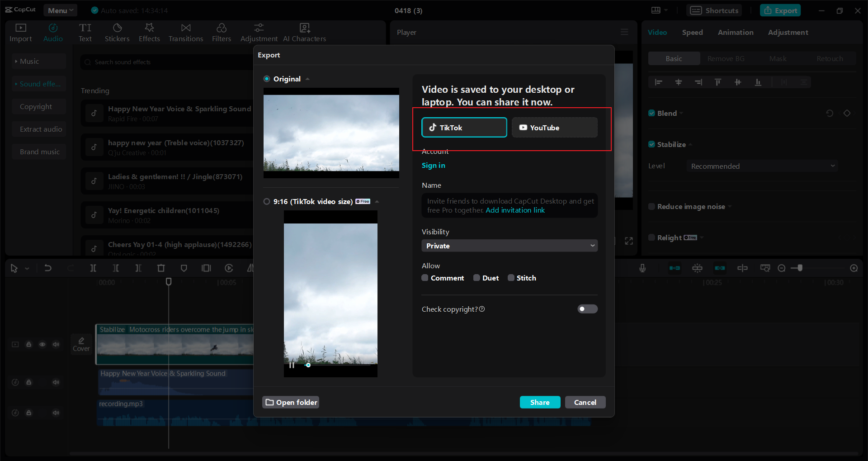This screenshot has width=868, height=461.
Task: Click the Undo arrow in timeline toolbar
Action: (48, 268)
